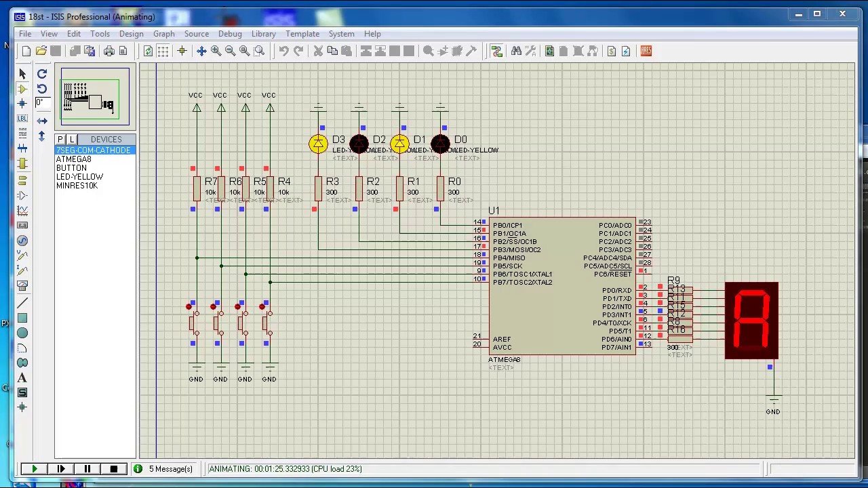Click the ATMEGA8 U1 chip on the schematic

coord(562,286)
